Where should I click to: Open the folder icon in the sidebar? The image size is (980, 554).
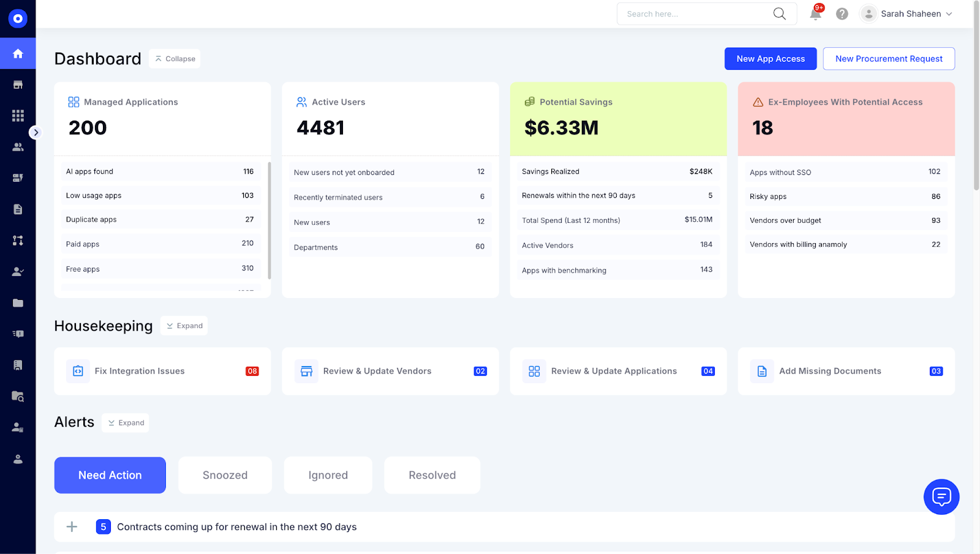point(18,303)
